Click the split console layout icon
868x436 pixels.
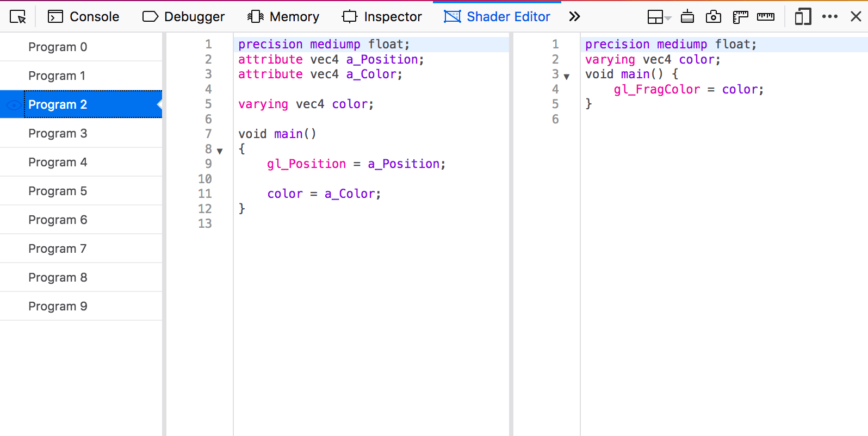[x=656, y=17]
